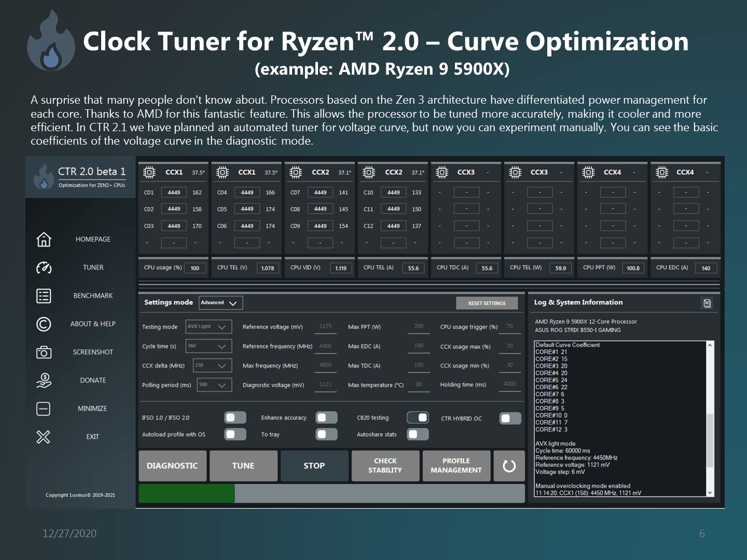The image size is (747, 560).
Task: Click the Max EDC (A) field
Action: (418, 346)
